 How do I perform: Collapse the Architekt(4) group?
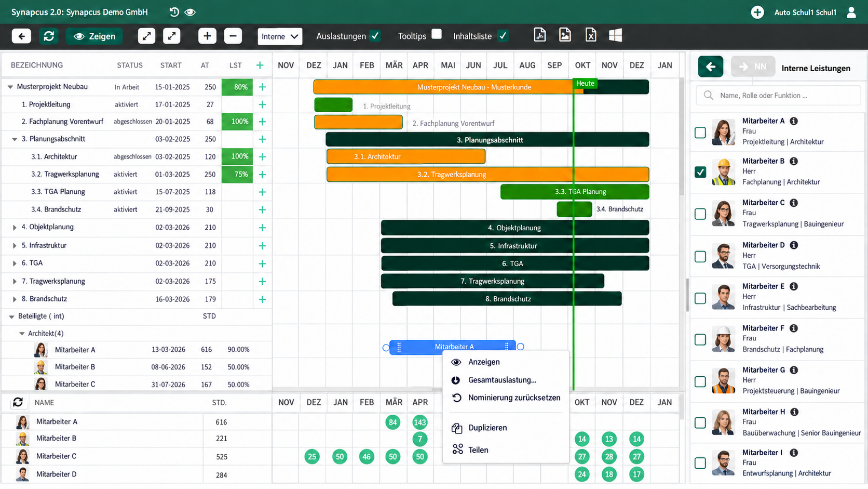tap(22, 334)
